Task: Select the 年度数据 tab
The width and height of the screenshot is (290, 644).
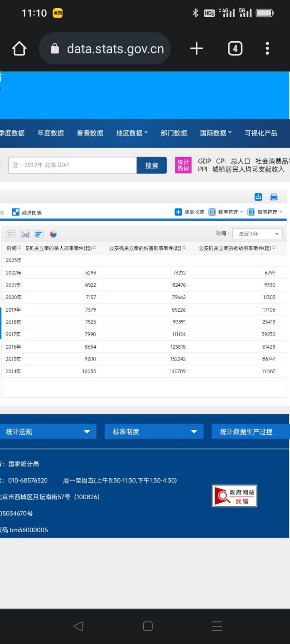Action: [51, 133]
